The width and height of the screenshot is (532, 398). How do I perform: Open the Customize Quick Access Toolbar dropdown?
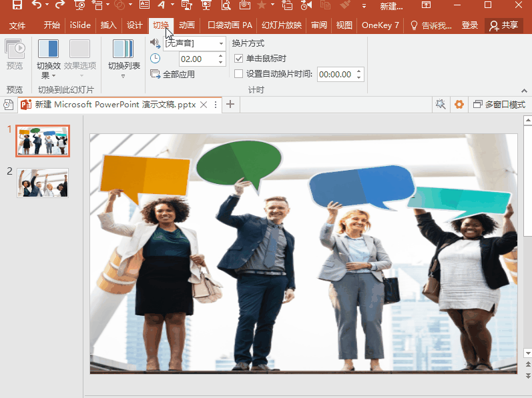(364, 6)
